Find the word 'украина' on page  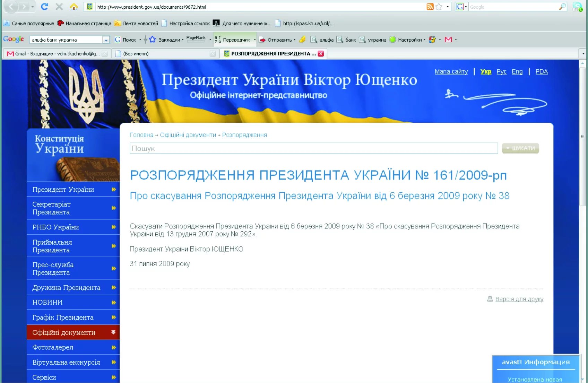click(372, 40)
